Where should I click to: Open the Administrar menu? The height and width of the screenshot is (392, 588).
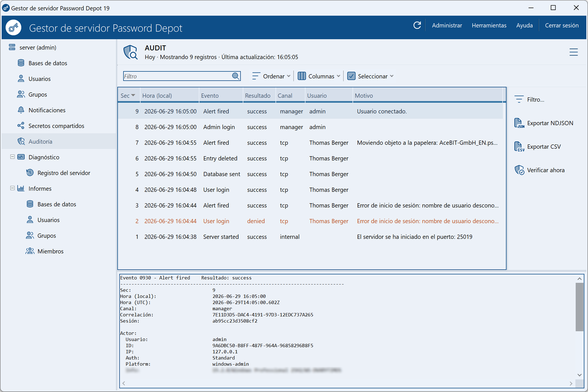click(x=447, y=25)
